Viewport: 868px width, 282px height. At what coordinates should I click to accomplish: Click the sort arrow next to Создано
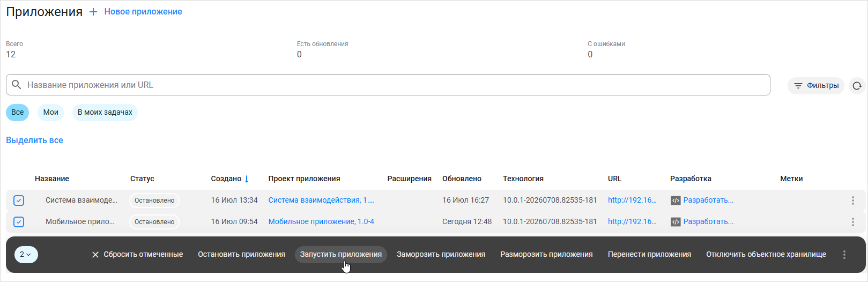click(247, 179)
